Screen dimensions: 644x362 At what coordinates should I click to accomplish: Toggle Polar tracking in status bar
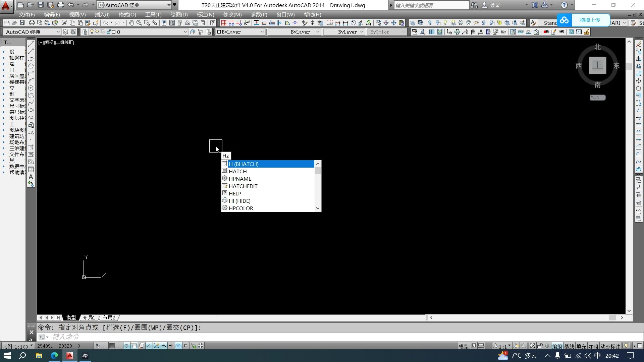tap(127, 346)
